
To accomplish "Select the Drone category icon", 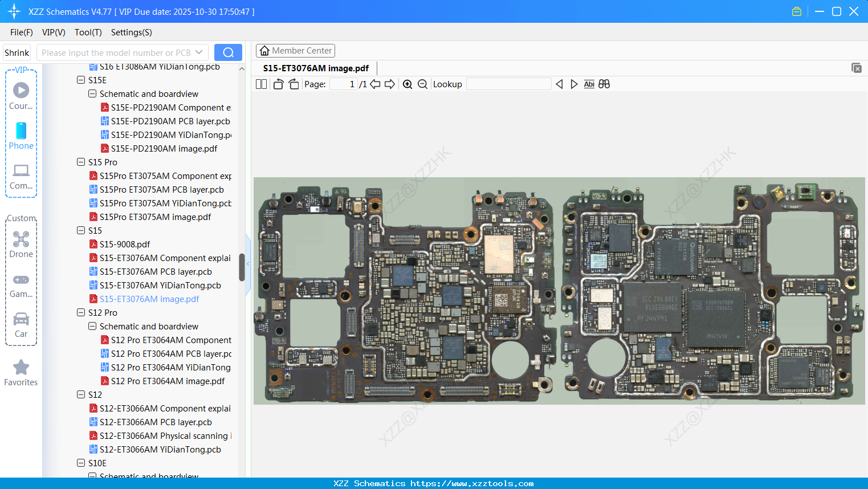I will coord(21,239).
